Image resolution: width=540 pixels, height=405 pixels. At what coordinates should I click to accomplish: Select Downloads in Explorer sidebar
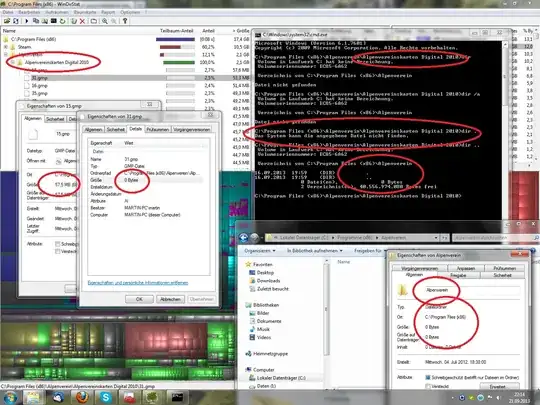pos(268,281)
